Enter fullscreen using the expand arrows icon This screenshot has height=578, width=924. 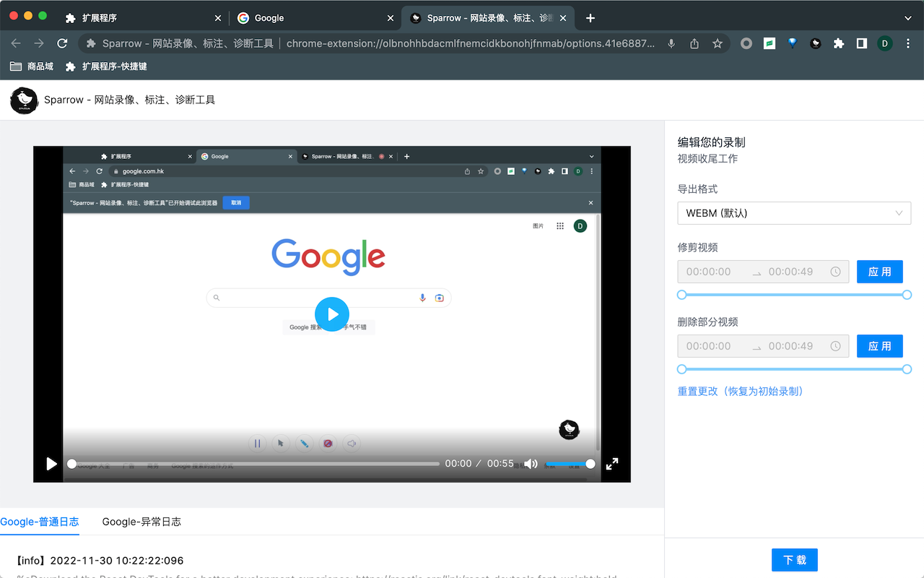(x=612, y=464)
